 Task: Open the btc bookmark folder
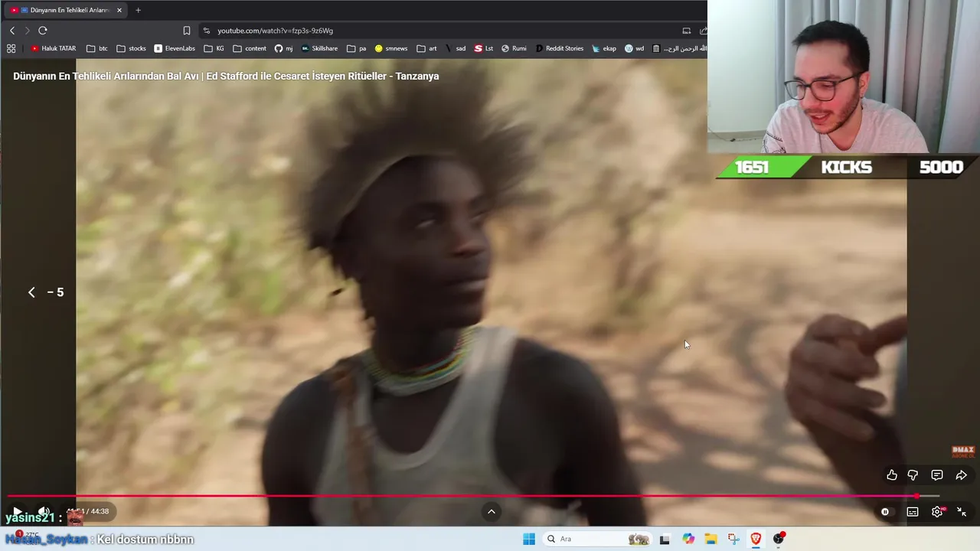point(97,48)
